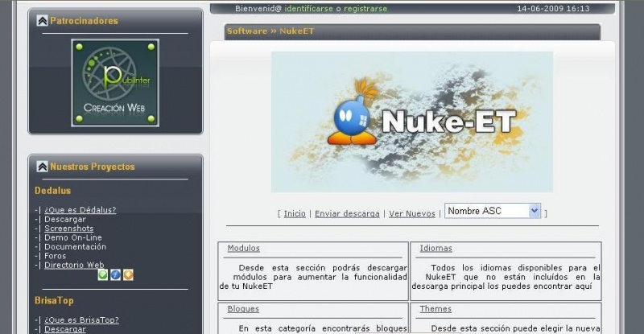Click the Dedalus project heading

click(x=52, y=191)
